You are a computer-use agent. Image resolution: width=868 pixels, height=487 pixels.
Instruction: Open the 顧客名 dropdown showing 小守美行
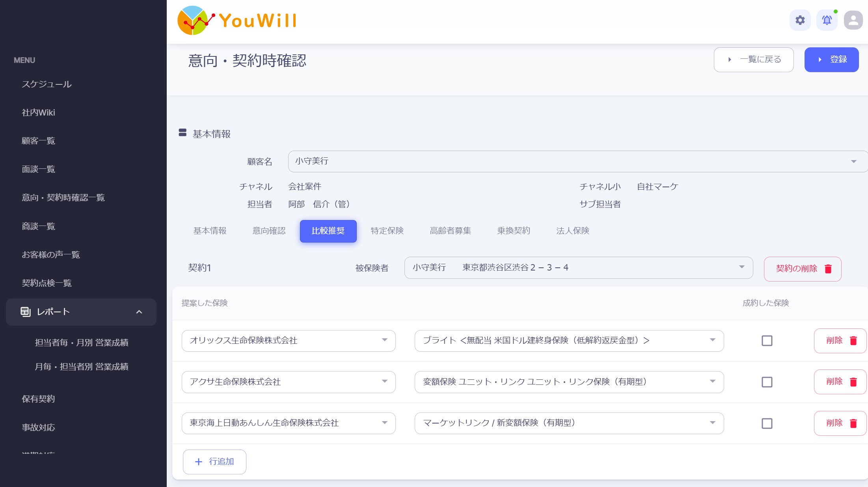(578, 161)
